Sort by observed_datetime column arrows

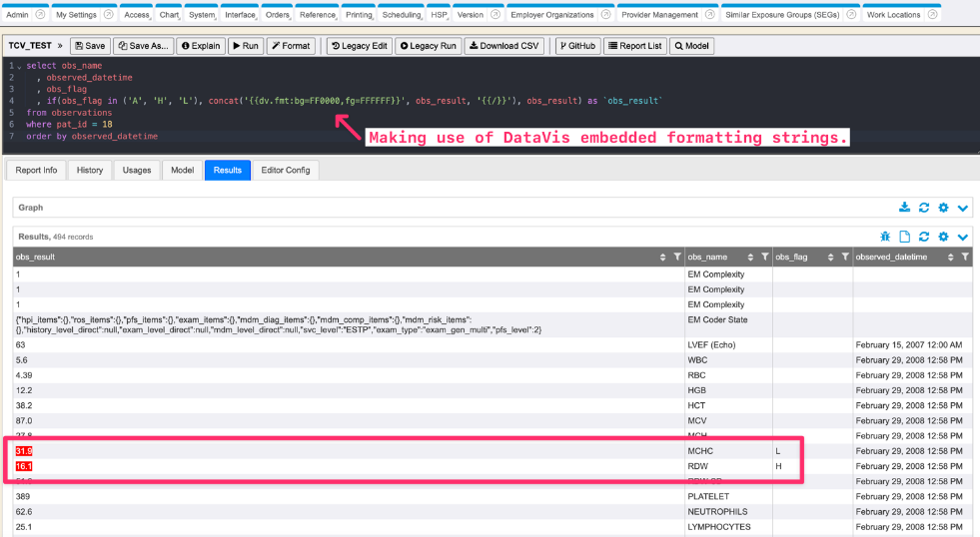951,258
